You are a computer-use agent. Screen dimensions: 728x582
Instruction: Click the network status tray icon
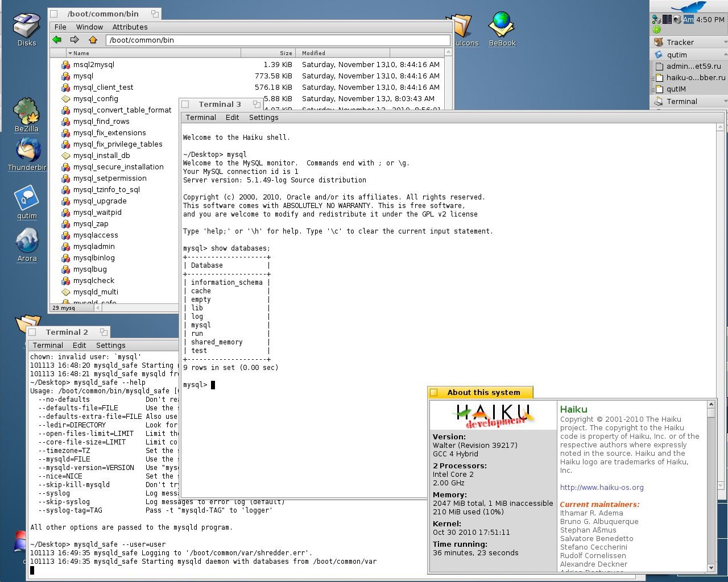point(656,19)
